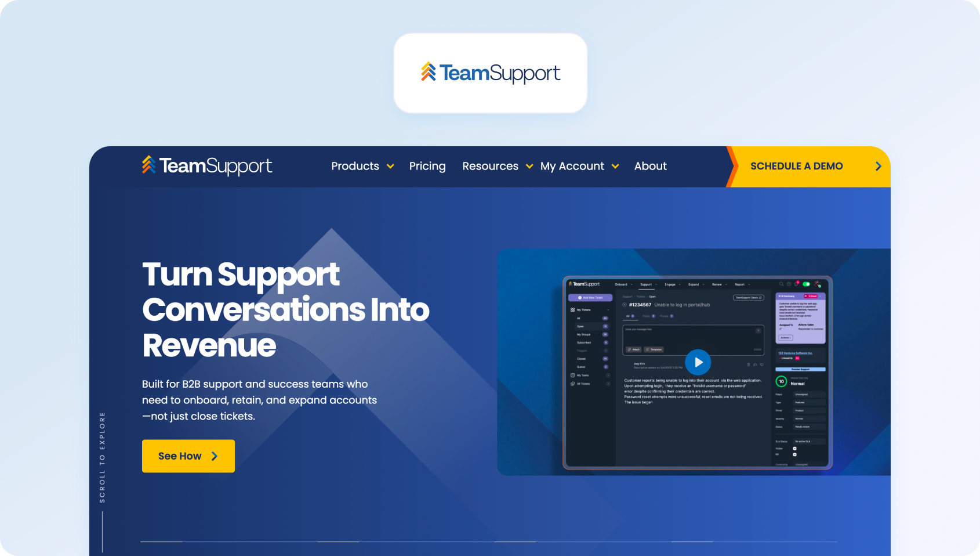980x556 pixels.
Task: Open the Group dropdown showing Product
Action: click(810, 410)
